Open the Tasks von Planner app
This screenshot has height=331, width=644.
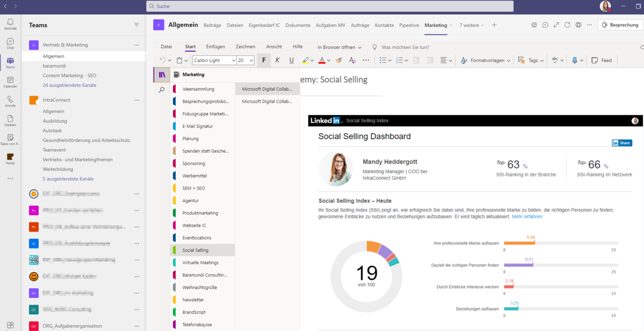10,140
